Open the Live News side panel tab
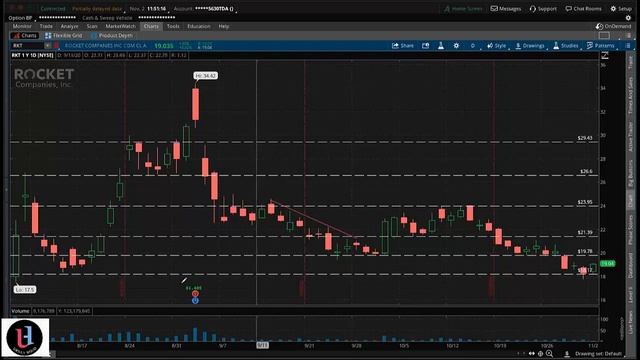The height and width of the screenshot is (360, 640). point(631,322)
